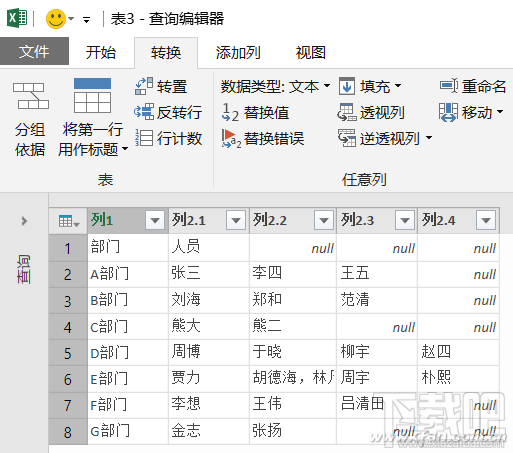Click the 替换错误 replace errors icon

(x=231, y=138)
